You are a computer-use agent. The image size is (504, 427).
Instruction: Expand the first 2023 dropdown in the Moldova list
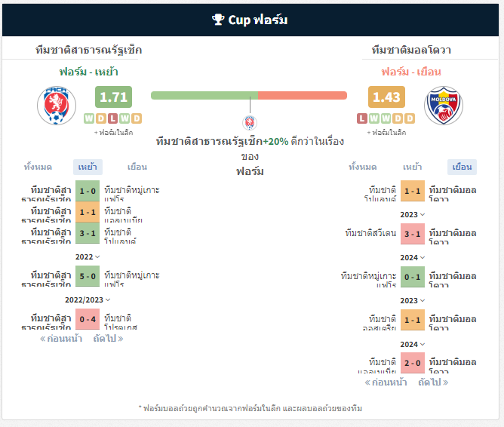pos(413,214)
